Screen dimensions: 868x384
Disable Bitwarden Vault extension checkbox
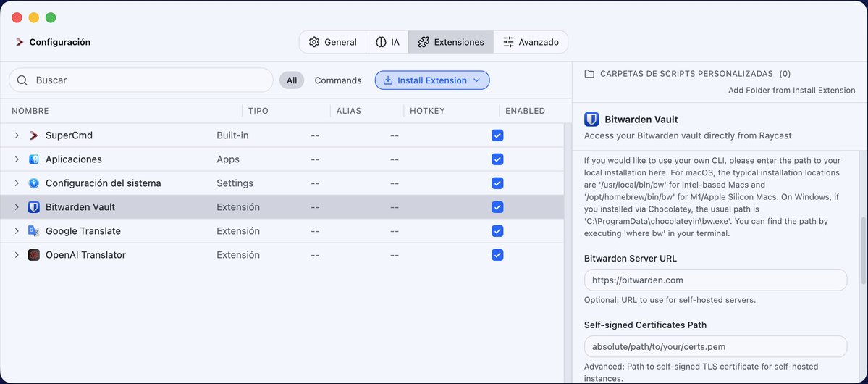tap(497, 207)
